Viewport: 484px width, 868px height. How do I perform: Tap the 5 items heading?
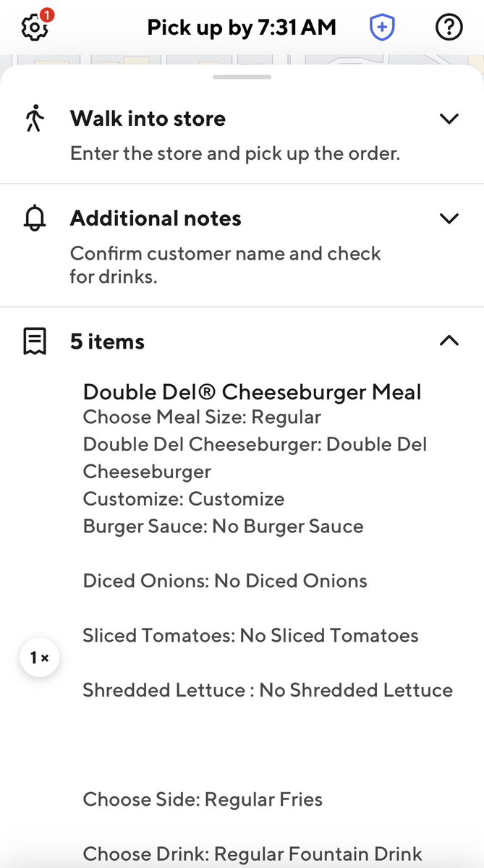(107, 341)
